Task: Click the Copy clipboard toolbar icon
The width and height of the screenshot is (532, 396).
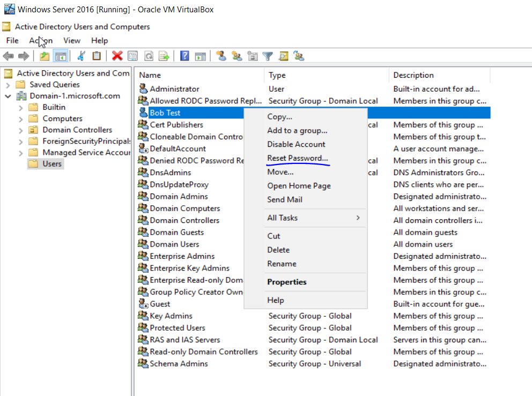Action: click(97, 56)
